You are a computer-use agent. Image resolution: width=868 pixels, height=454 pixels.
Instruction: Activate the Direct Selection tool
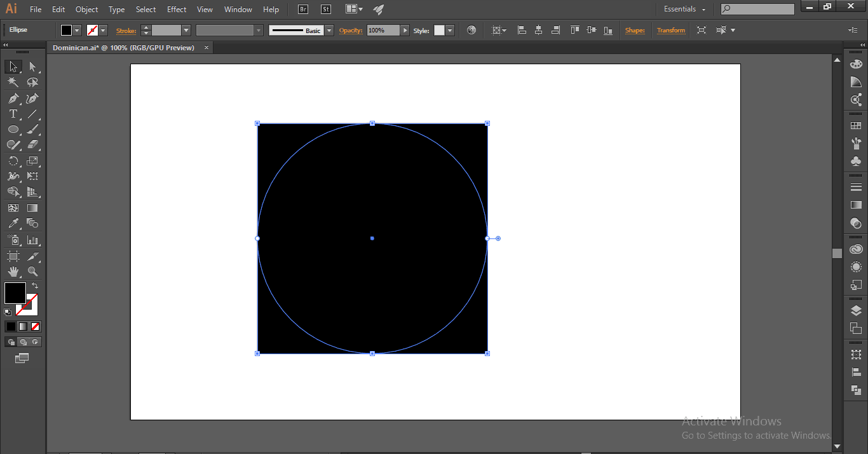click(x=32, y=67)
